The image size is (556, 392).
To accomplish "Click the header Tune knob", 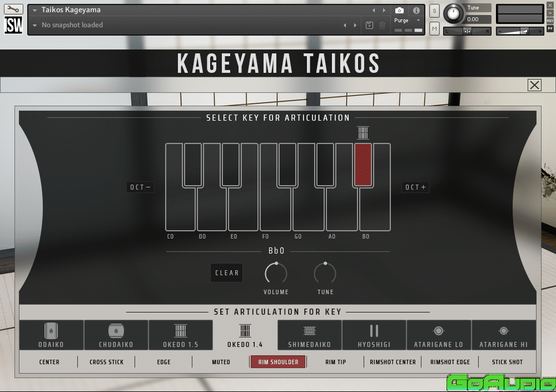I will [x=453, y=14].
